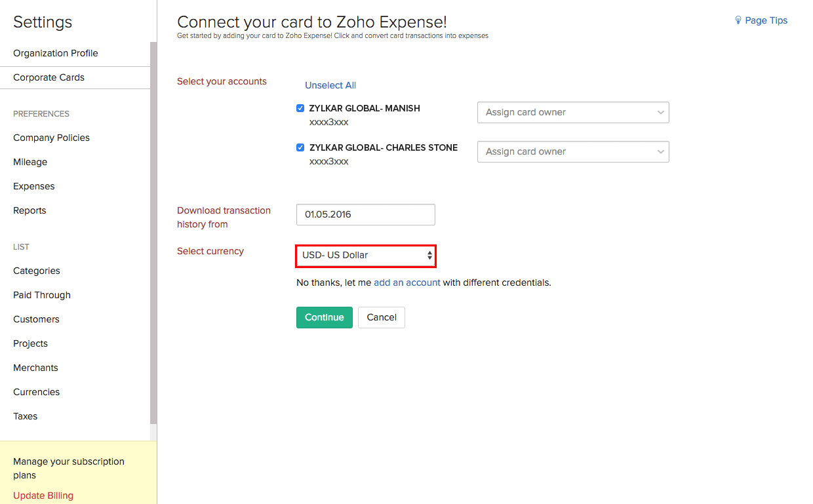Click the Cancel button
The height and width of the screenshot is (504, 813).
(x=382, y=317)
